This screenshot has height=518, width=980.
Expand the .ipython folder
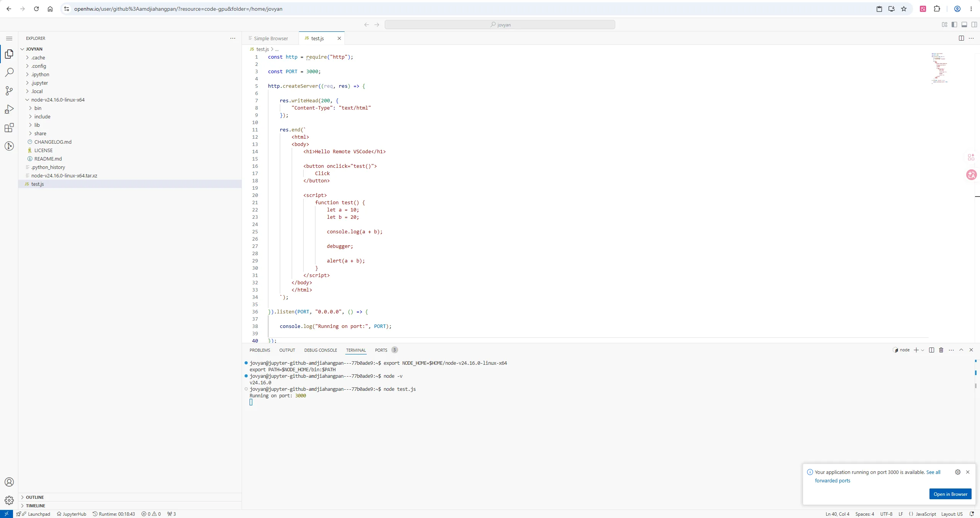[x=130, y=74]
